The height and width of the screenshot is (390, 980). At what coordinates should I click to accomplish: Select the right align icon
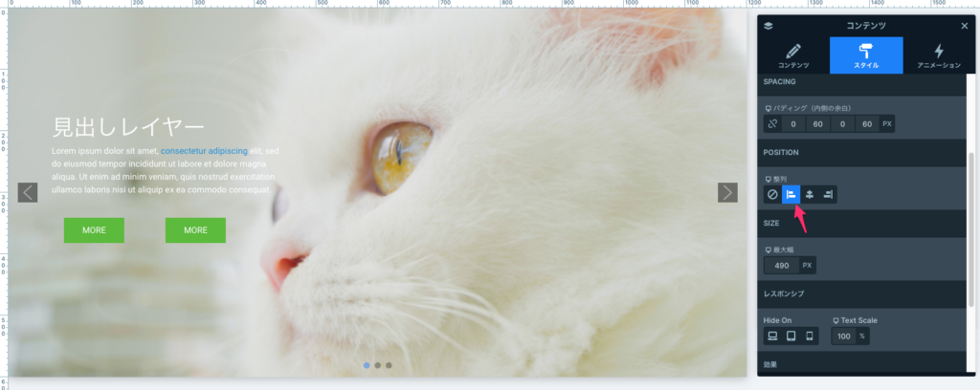tap(828, 194)
